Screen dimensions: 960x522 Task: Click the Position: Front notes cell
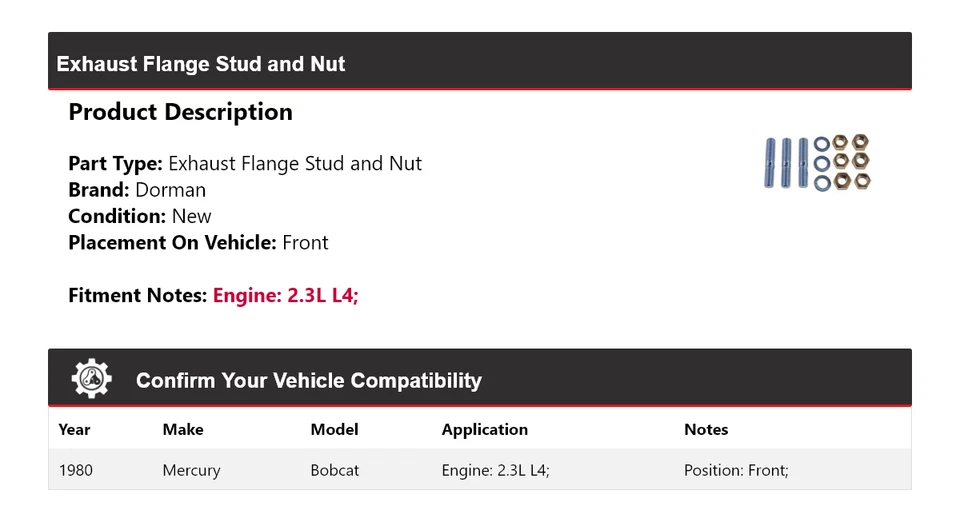click(x=736, y=470)
